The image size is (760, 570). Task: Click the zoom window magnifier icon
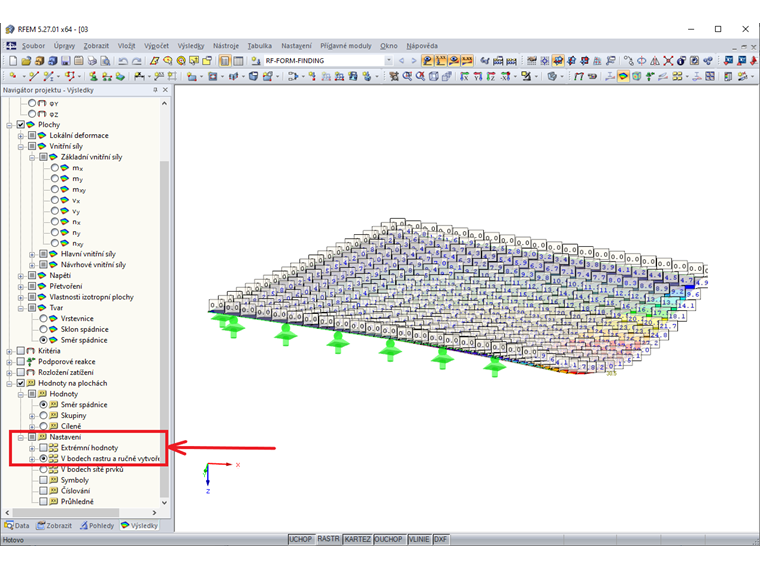coord(407,76)
